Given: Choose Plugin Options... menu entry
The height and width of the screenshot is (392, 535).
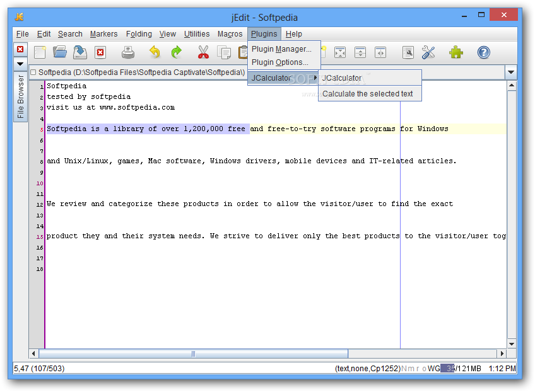Looking at the screenshot, I should 284,62.
